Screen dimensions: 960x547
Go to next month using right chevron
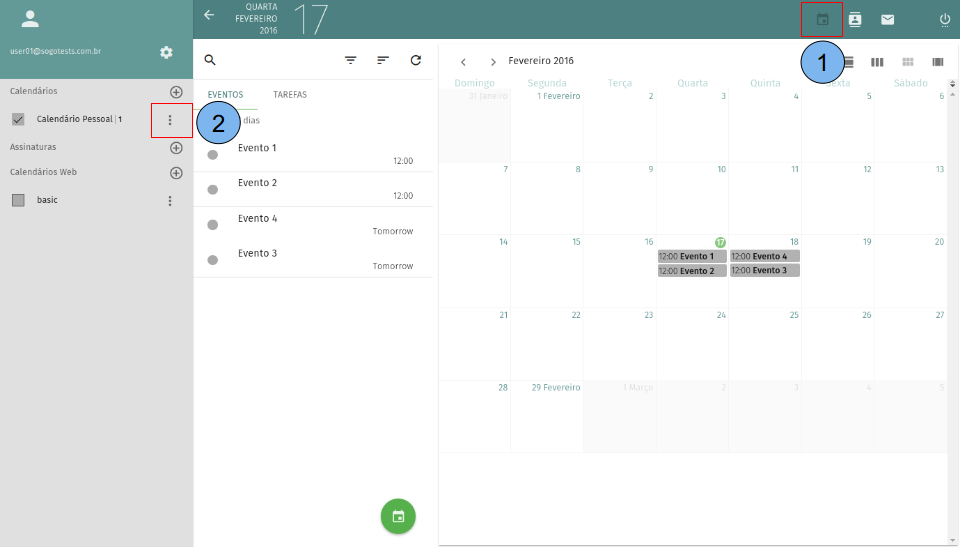[493, 62]
